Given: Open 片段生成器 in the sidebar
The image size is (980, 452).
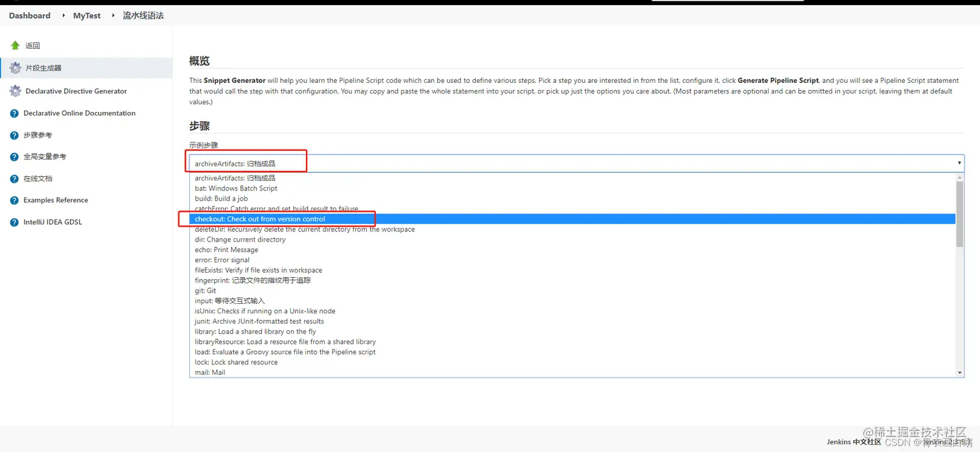Looking at the screenshot, I should pos(43,68).
